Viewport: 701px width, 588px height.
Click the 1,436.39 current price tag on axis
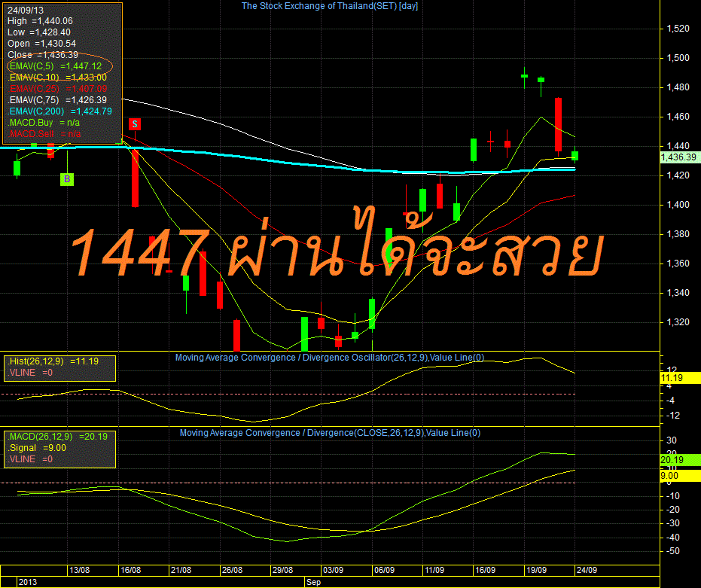click(680, 157)
